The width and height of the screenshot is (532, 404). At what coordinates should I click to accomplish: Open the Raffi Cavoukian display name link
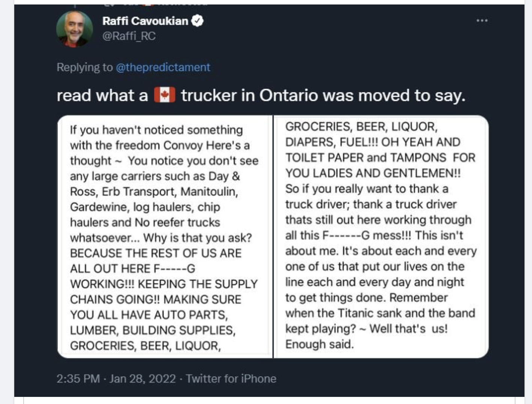click(x=145, y=21)
